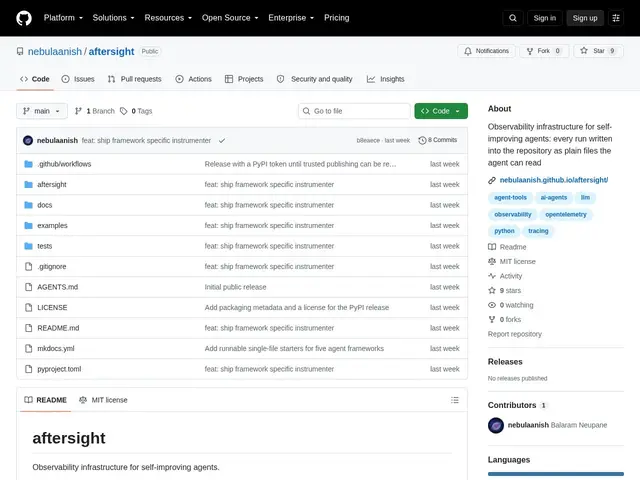The height and width of the screenshot is (480, 640).
Task: Click the tracing topic tag
Action: pyautogui.click(x=538, y=231)
